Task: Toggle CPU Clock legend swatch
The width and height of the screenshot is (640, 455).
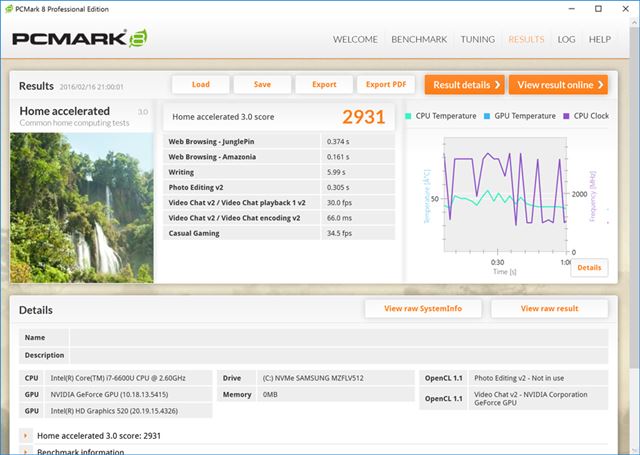Action: [x=566, y=116]
